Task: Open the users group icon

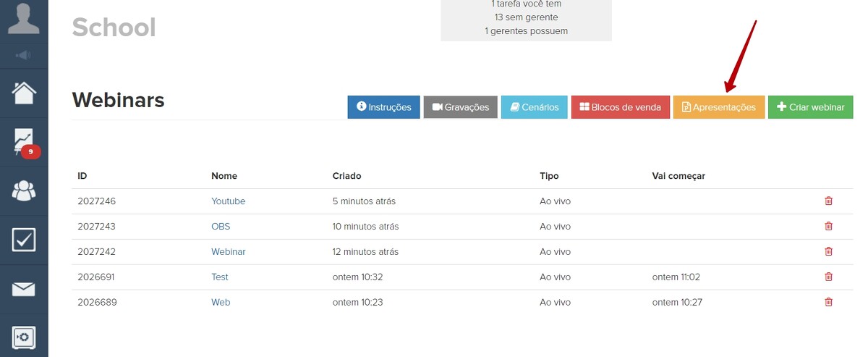Action: [x=24, y=190]
